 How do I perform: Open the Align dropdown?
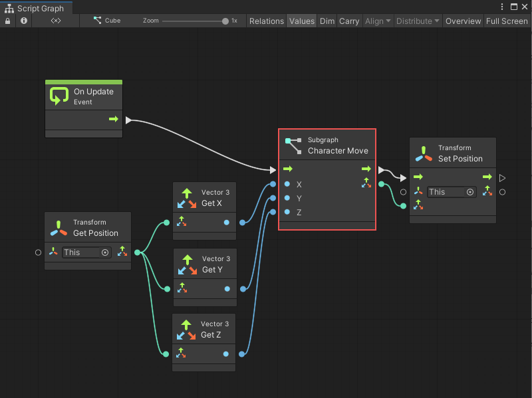pyautogui.click(x=377, y=21)
